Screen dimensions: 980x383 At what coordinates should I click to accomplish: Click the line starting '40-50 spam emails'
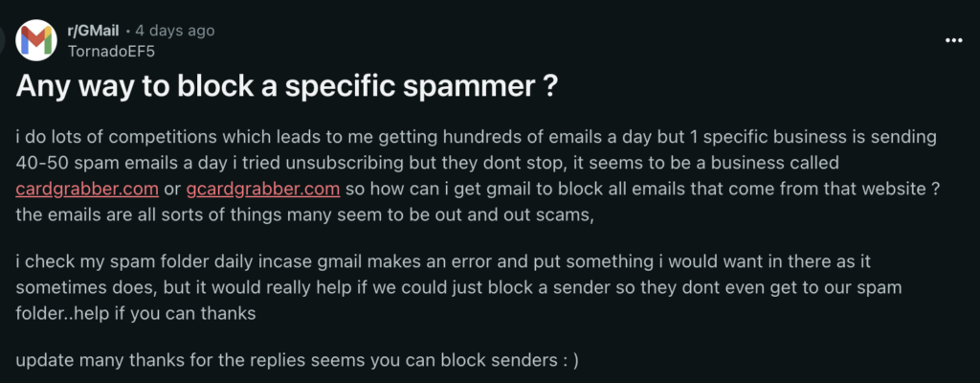[x=427, y=163]
